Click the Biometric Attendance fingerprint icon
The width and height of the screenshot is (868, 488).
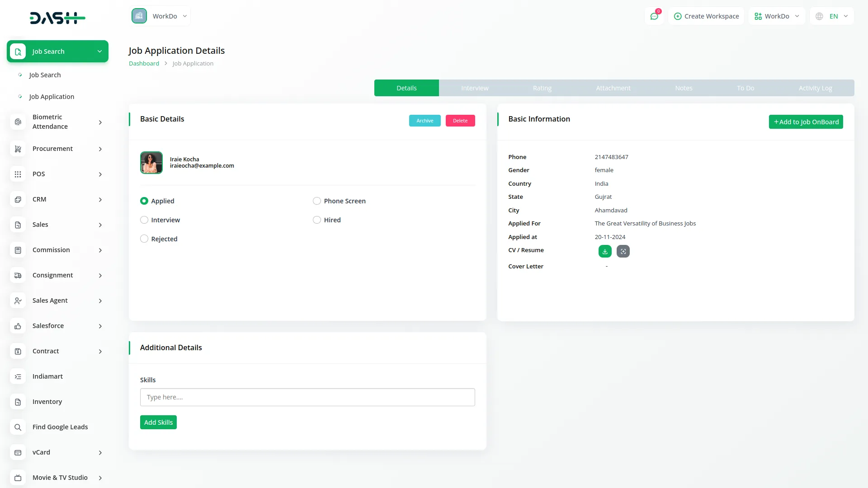(x=18, y=122)
